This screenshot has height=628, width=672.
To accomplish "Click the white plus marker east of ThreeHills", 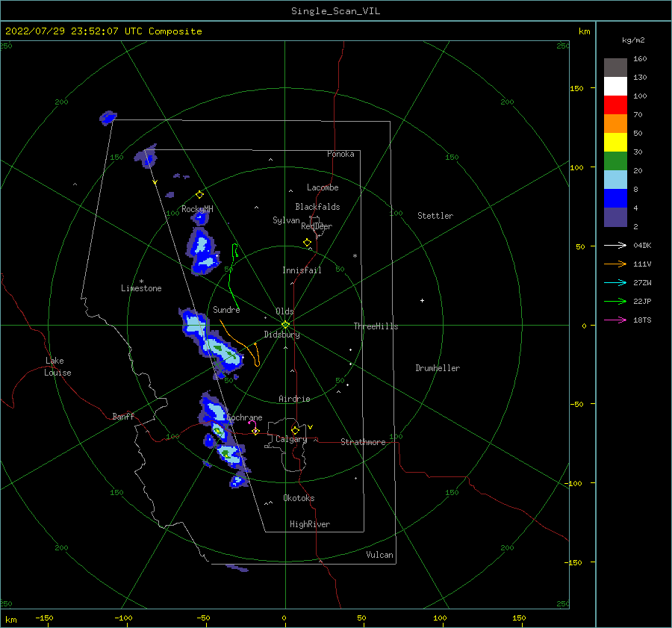I will pyautogui.click(x=422, y=300).
